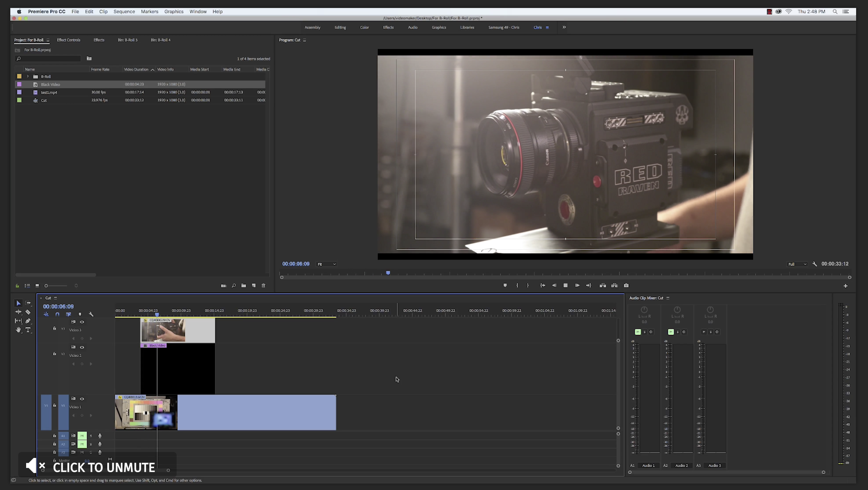Open the Sequence menu
Screen dimensions: 868x490
(x=124, y=11)
